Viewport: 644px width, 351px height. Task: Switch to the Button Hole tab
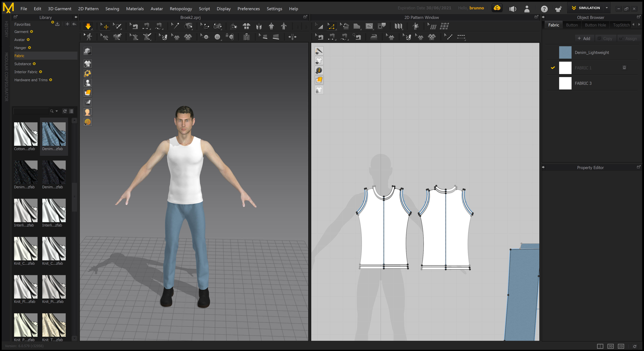tap(595, 25)
